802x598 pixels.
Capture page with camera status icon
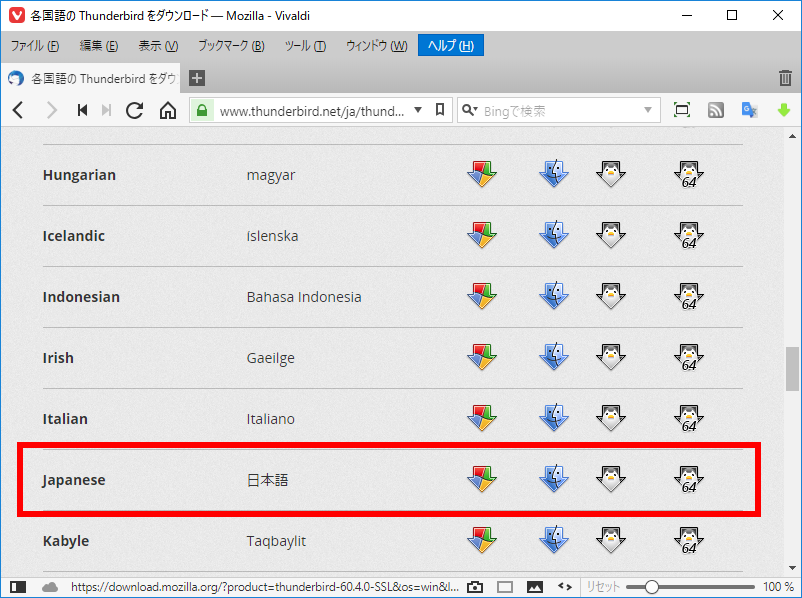[475, 586]
